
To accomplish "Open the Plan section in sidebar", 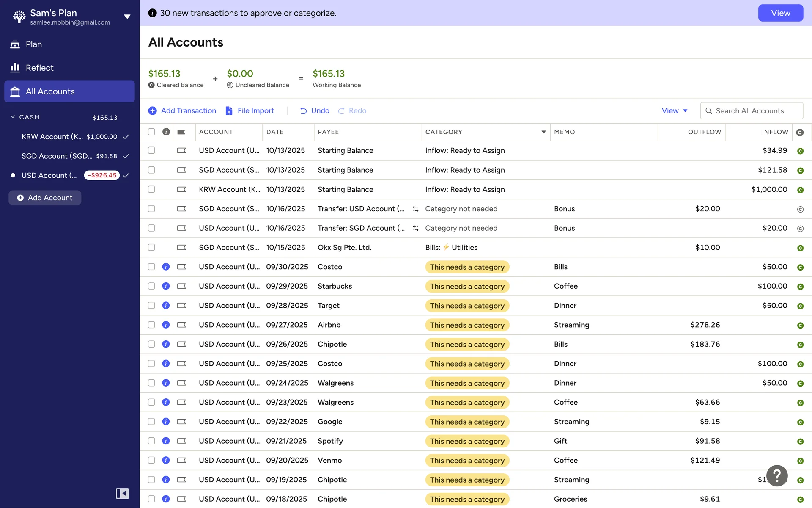I will [x=33, y=44].
